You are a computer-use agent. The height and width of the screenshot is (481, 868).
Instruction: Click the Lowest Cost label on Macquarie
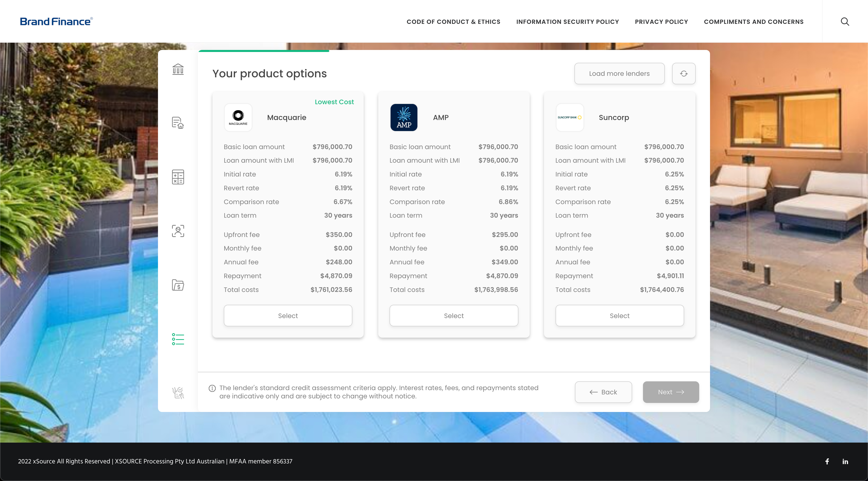coord(334,102)
